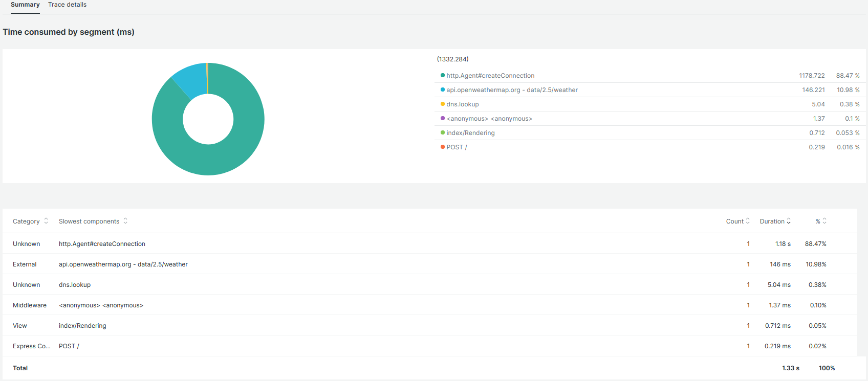Click the Middleware category cell
Screen dimensions: 868x381
(x=30, y=305)
